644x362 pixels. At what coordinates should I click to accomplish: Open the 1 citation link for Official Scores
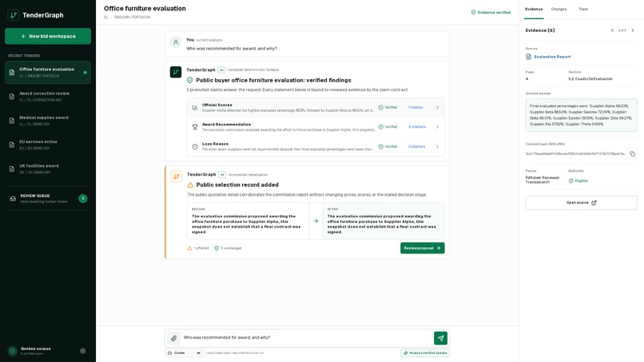(415, 108)
